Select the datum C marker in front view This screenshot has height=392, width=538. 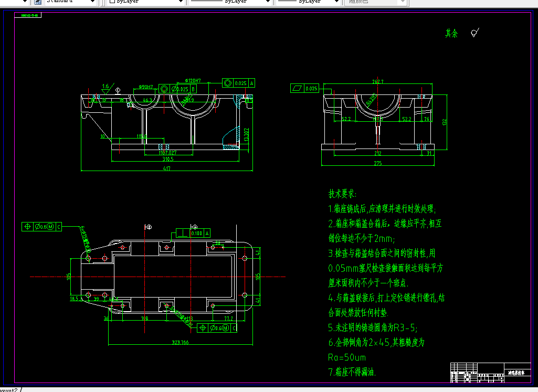pyautogui.click(x=118, y=90)
